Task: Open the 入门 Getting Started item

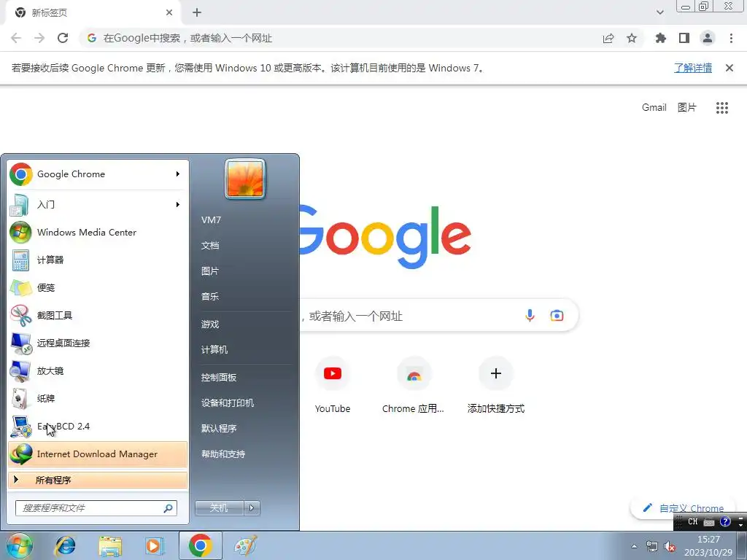Action: coord(97,205)
